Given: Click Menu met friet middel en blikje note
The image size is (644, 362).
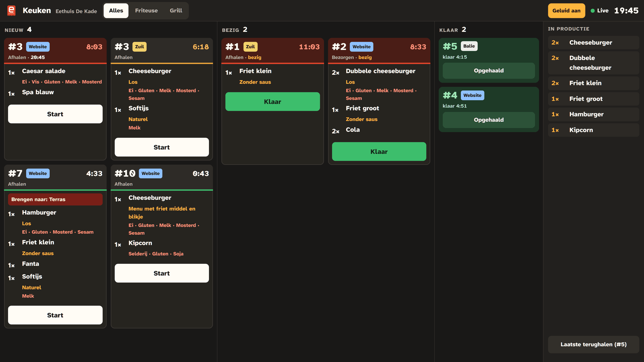Looking at the screenshot, I should click(162, 213).
